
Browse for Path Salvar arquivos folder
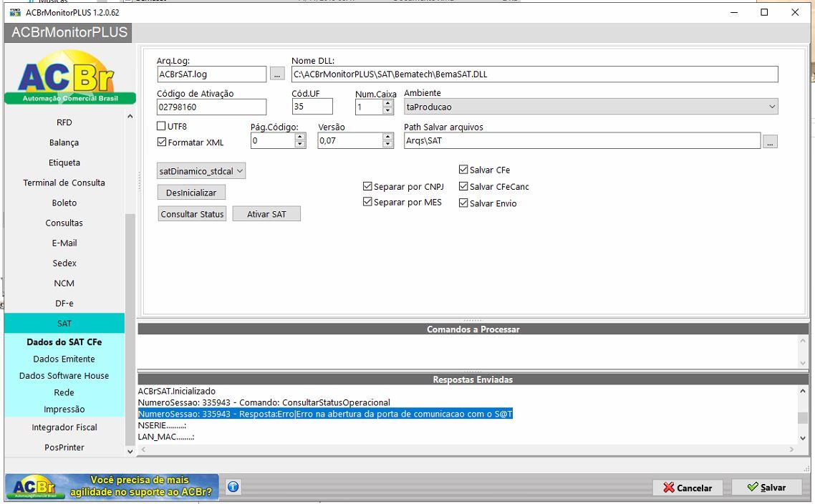(x=771, y=141)
